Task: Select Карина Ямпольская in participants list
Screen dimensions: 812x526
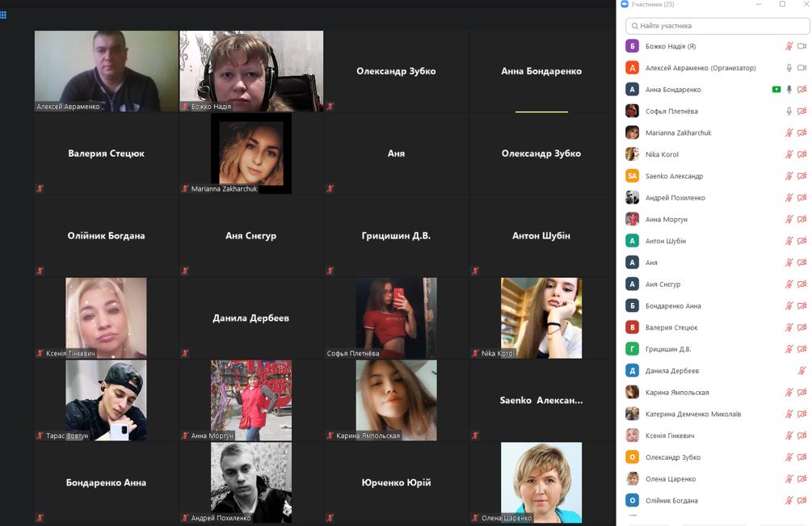Action: pyautogui.click(x=677, y=393)
